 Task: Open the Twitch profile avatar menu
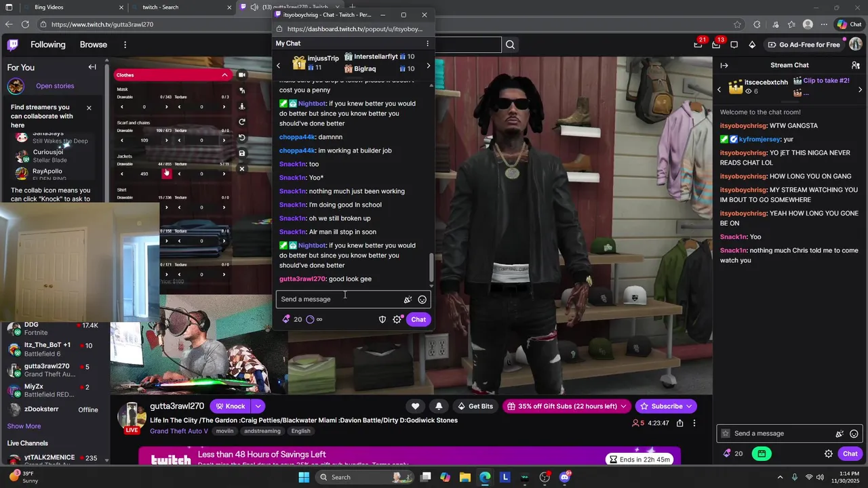(x=856, y=45)
